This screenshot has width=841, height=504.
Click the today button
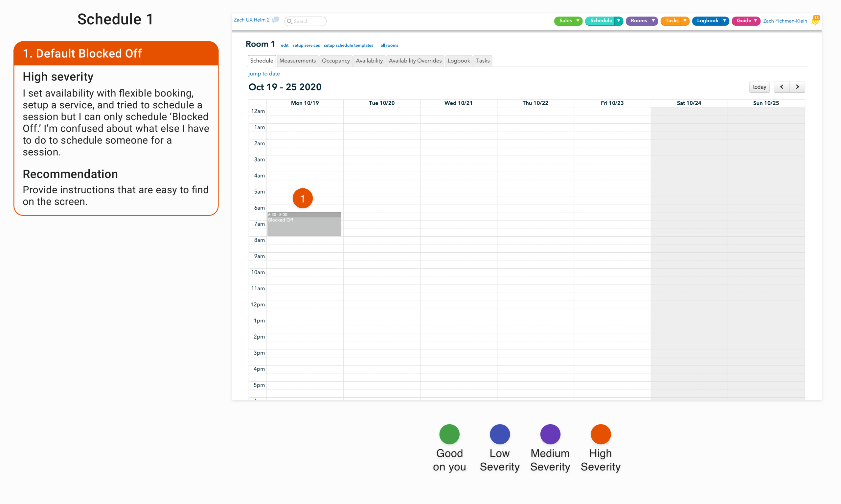759,87
